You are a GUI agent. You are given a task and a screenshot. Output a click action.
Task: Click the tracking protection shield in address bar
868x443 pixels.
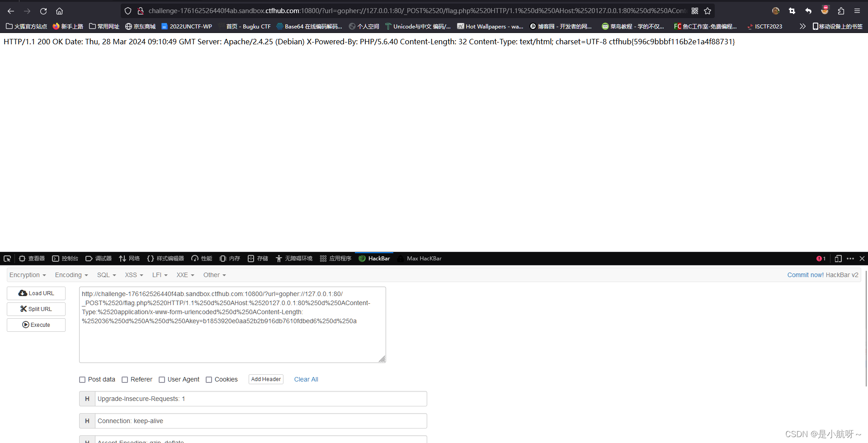coord(128,11)
